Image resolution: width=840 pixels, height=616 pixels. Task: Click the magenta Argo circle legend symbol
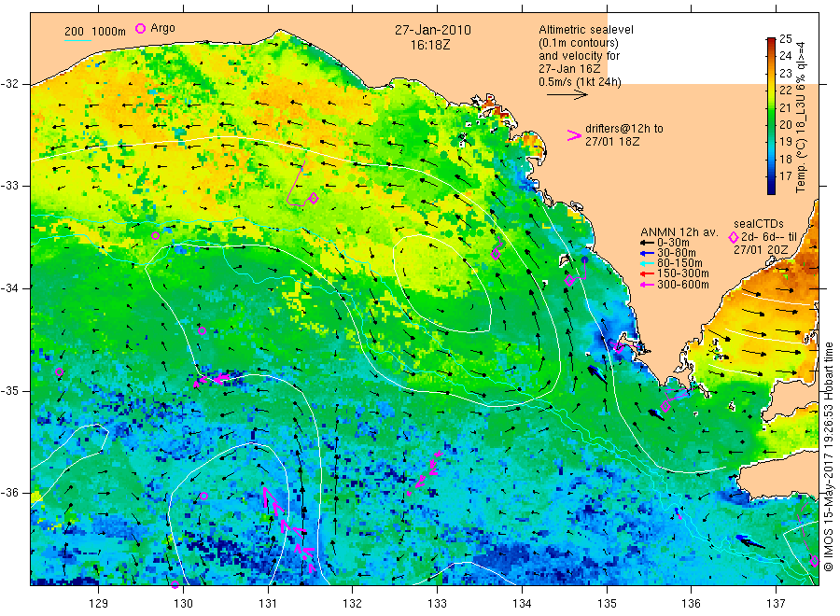[x=140, y=28]
